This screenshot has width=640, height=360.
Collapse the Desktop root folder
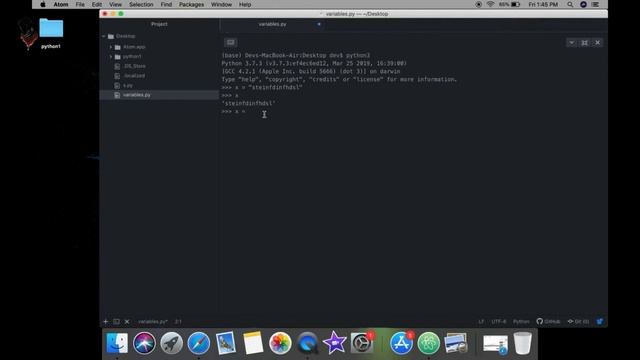[104, 36]
